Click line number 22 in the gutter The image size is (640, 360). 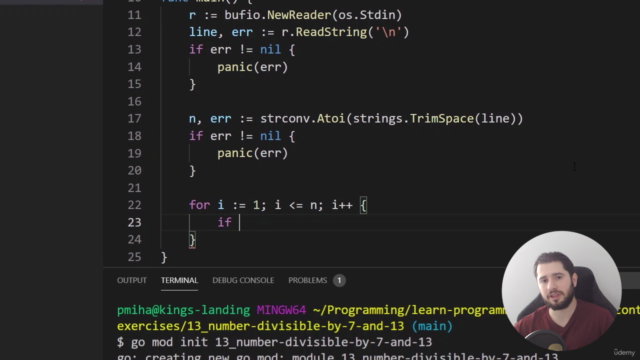tap(134, 205)
